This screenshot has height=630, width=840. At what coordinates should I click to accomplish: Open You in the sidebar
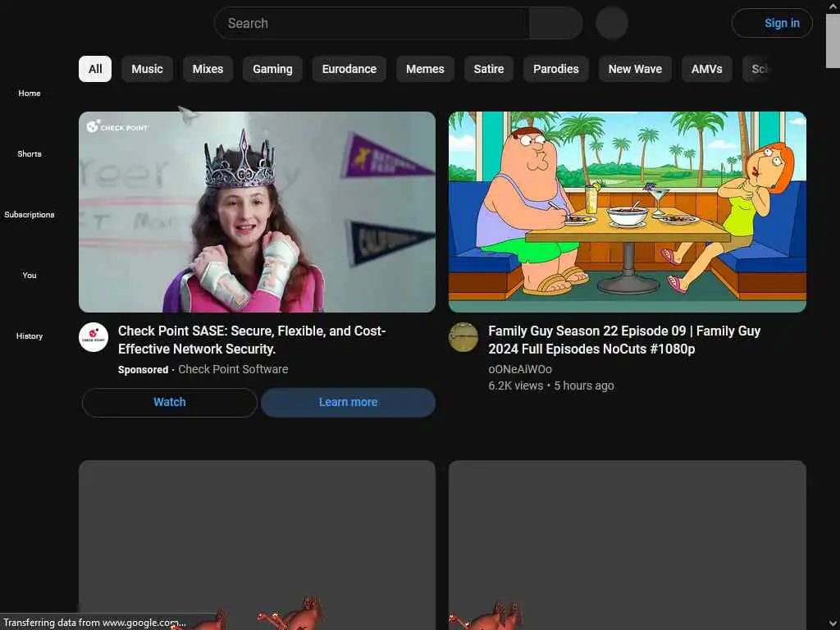(x=30, y=276)
